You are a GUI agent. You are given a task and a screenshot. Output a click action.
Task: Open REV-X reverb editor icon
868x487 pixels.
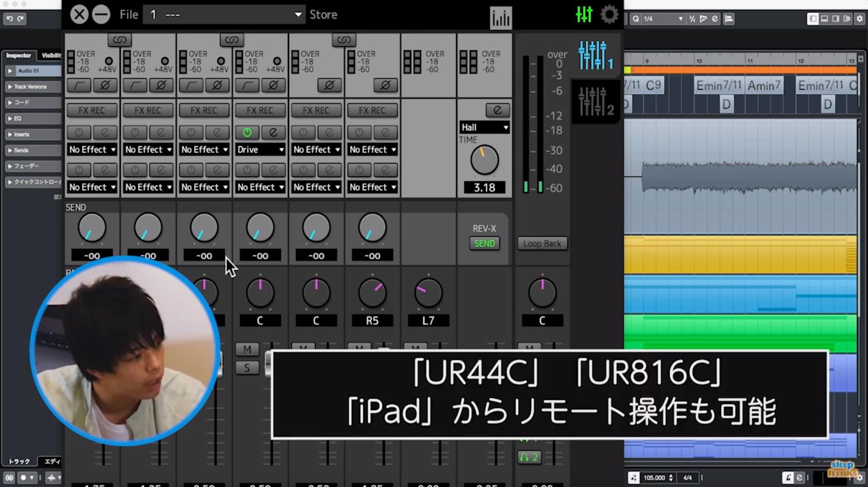[497, 110]
